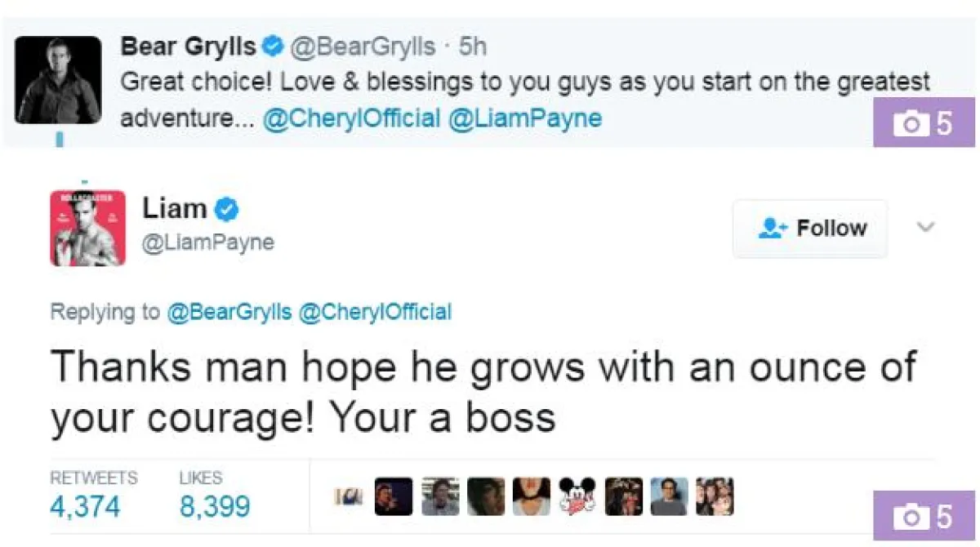Click the Mickey Mouse liker avatar

[577, 497]
